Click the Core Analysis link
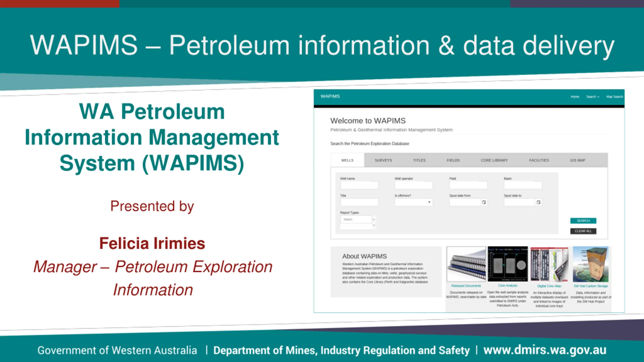 coord(508,286)
